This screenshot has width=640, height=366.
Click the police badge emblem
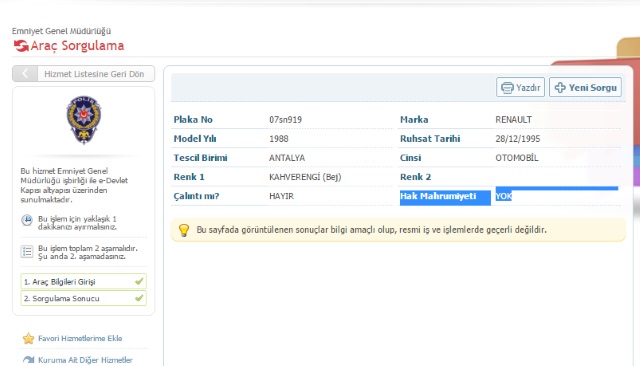pos(84,120)
